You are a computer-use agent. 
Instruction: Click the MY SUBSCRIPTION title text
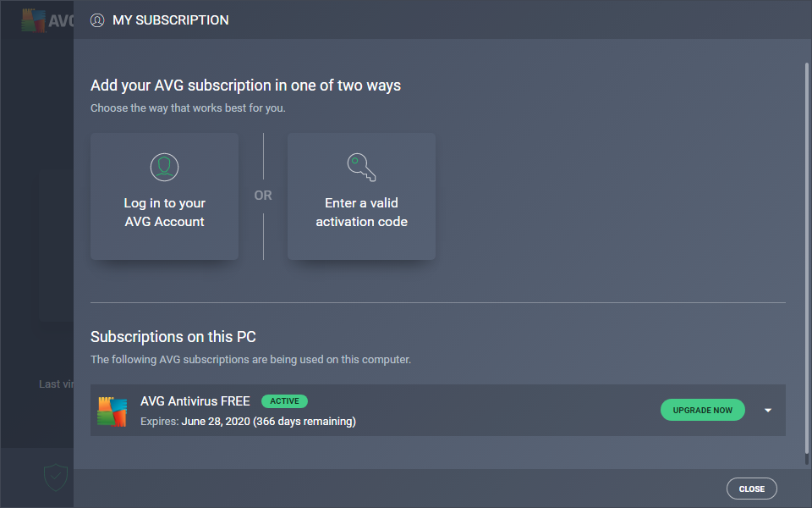point(171,19)
